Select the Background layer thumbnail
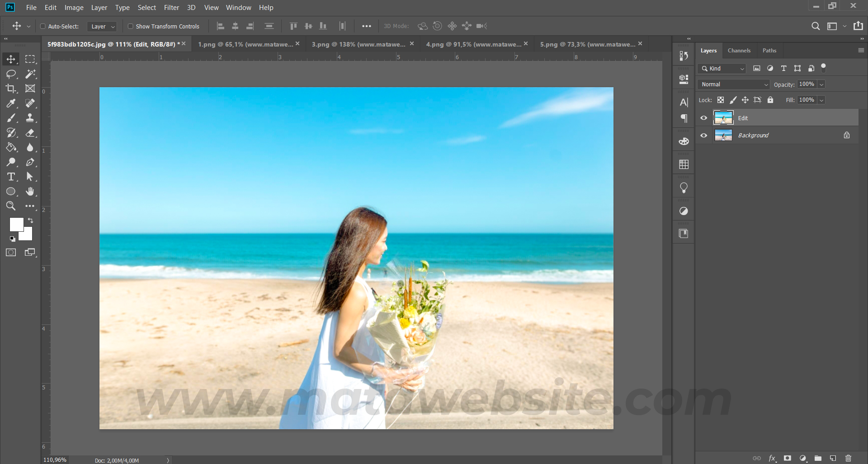 (723, 135)
